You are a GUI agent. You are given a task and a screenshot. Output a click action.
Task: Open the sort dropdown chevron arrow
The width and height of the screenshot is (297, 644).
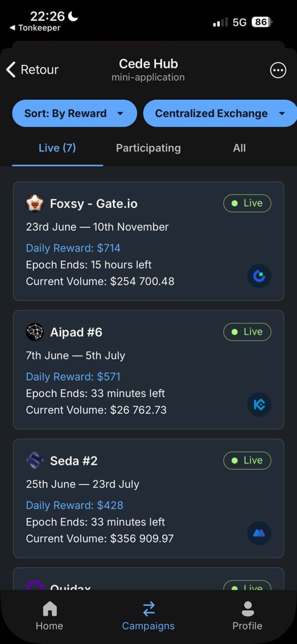(x=121, y=114)
